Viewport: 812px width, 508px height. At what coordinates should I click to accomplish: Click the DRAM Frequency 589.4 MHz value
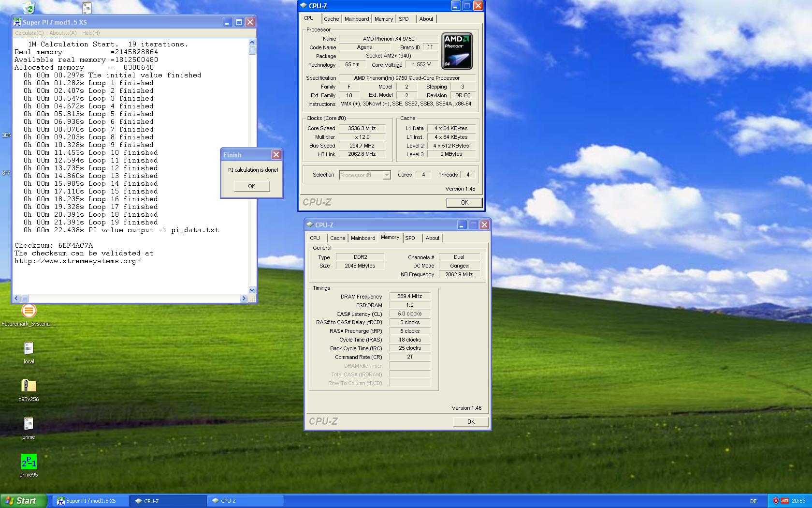410,296
